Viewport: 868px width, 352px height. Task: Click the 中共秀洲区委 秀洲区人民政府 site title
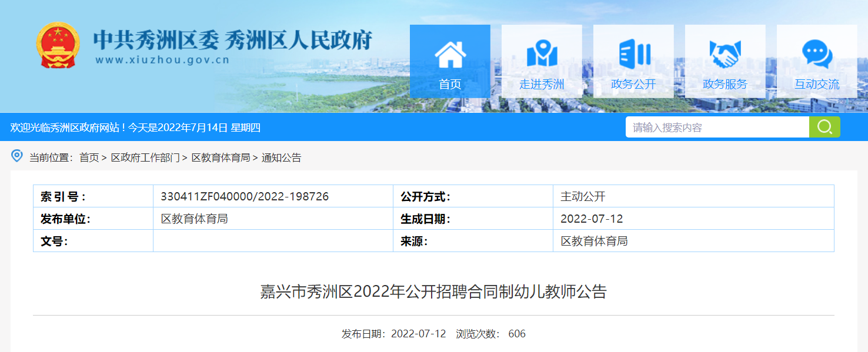tap(232, 40)
